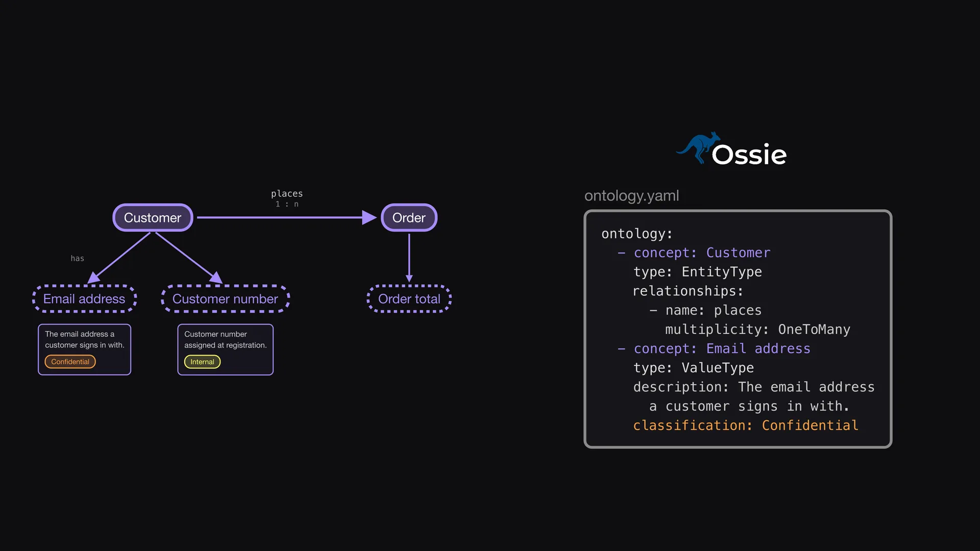980x551 pixels.
Task: Click the Ossie wordmark text
Action: (x=749, y=155)
